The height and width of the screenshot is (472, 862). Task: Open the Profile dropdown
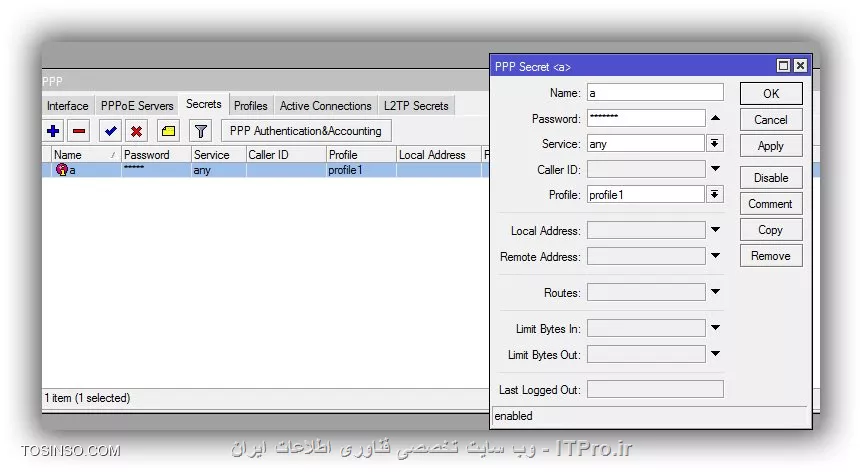714,194
